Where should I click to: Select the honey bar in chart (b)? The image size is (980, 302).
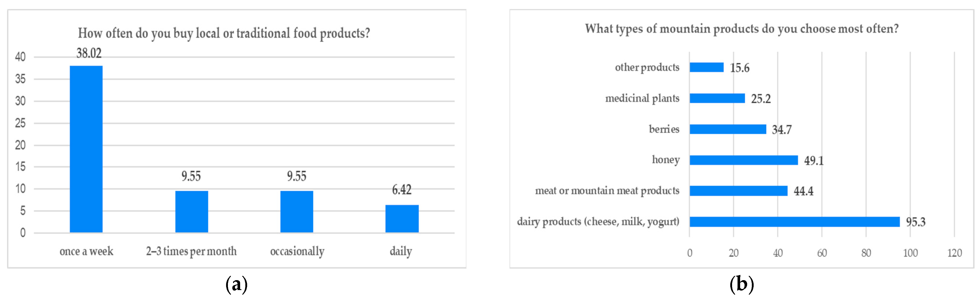743,160
